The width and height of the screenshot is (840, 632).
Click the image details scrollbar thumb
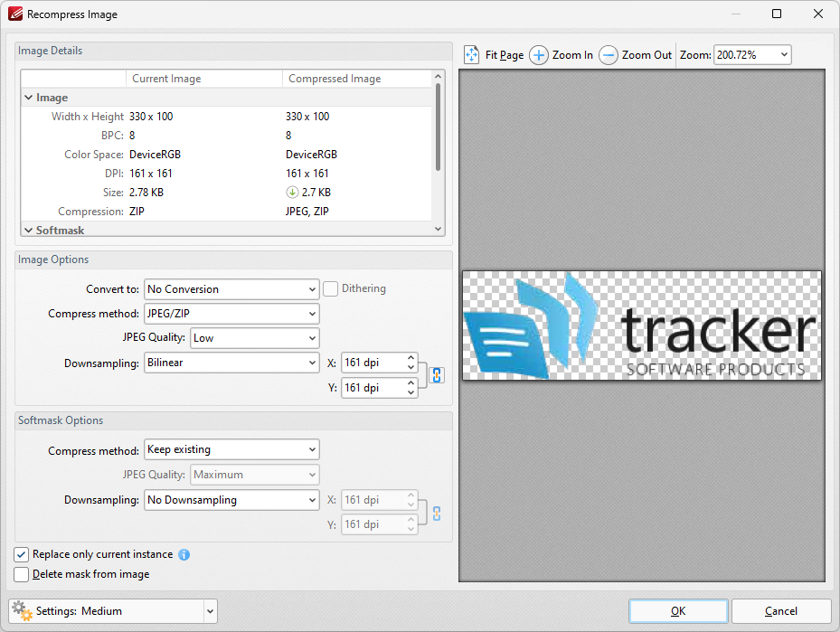(x=439, y=127)
